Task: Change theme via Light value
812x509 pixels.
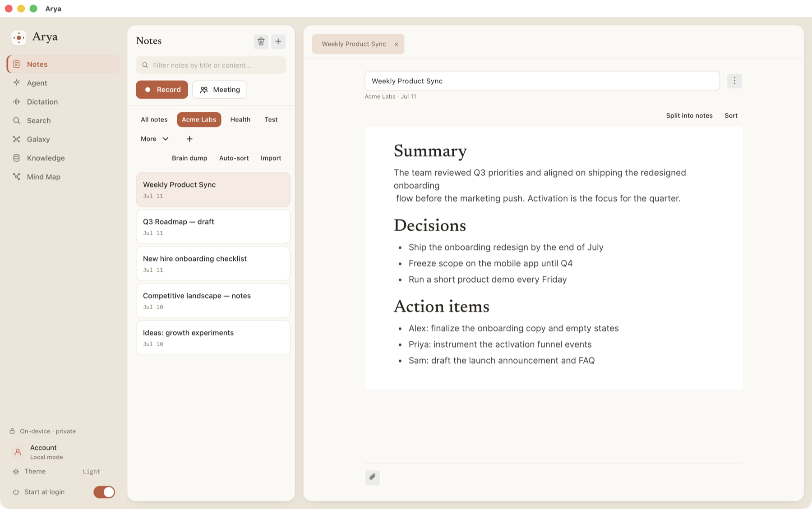Action: [x=92, y=472]
